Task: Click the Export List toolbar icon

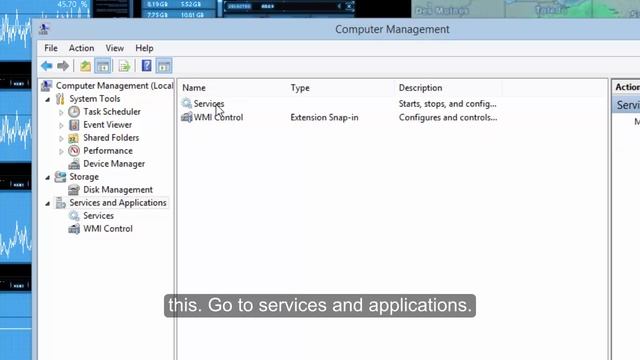Action: tap(124, 66)
